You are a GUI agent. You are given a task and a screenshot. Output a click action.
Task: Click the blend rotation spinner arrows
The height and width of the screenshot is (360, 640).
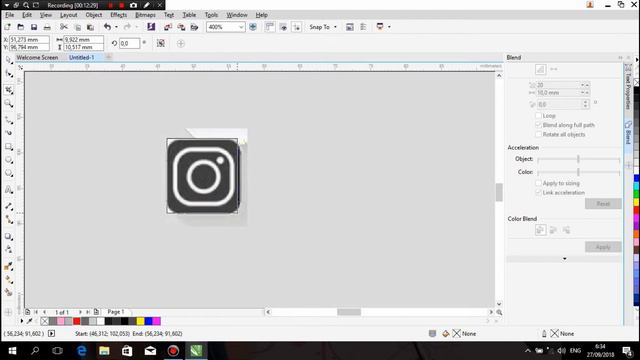(585, 104)
